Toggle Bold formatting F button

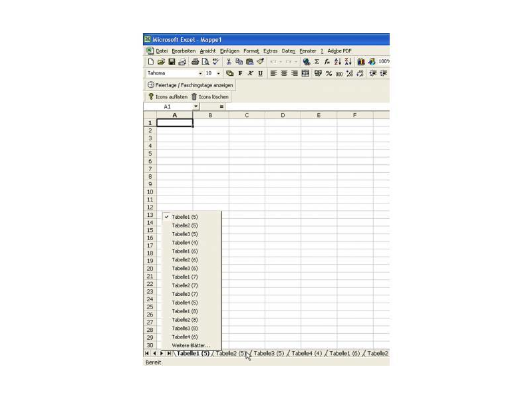[x=240, y=73]
